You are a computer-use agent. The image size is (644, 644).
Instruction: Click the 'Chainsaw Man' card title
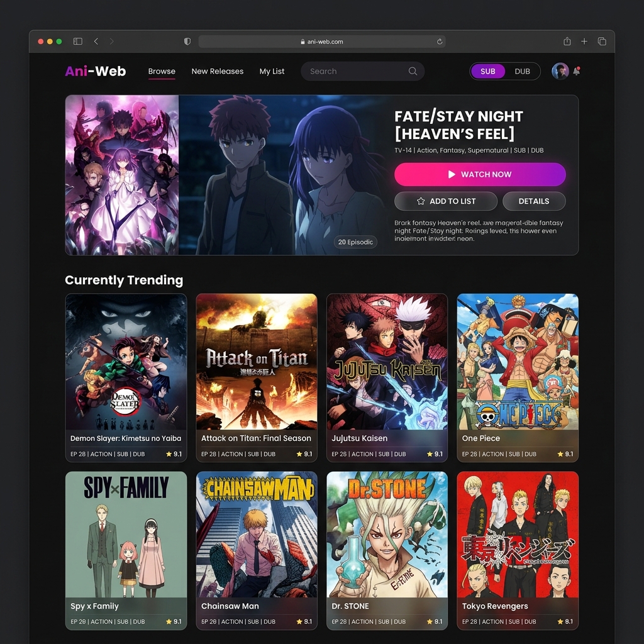pyautogui.click(x=230, y=606)
